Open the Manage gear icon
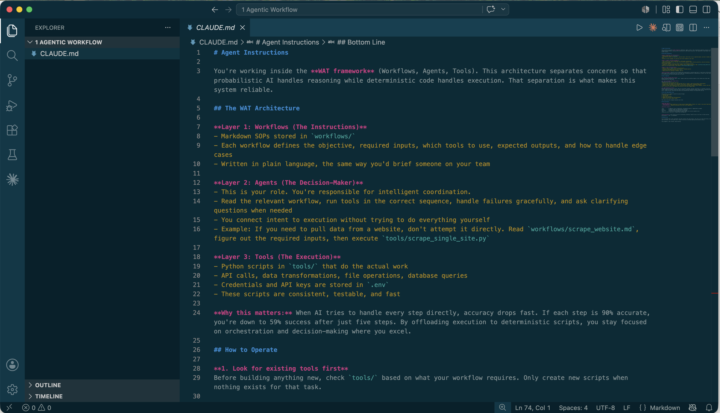 [x=12, y=390]
